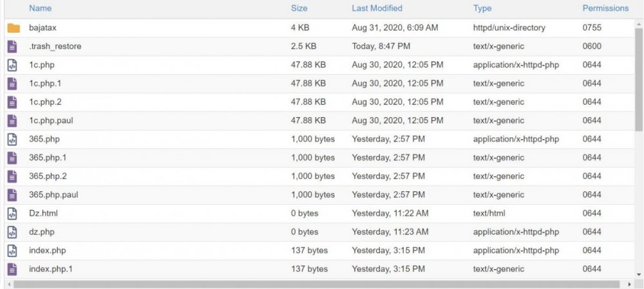644x289 pixels.
Task: Sort by Last Modified column header
Action: 377,8
